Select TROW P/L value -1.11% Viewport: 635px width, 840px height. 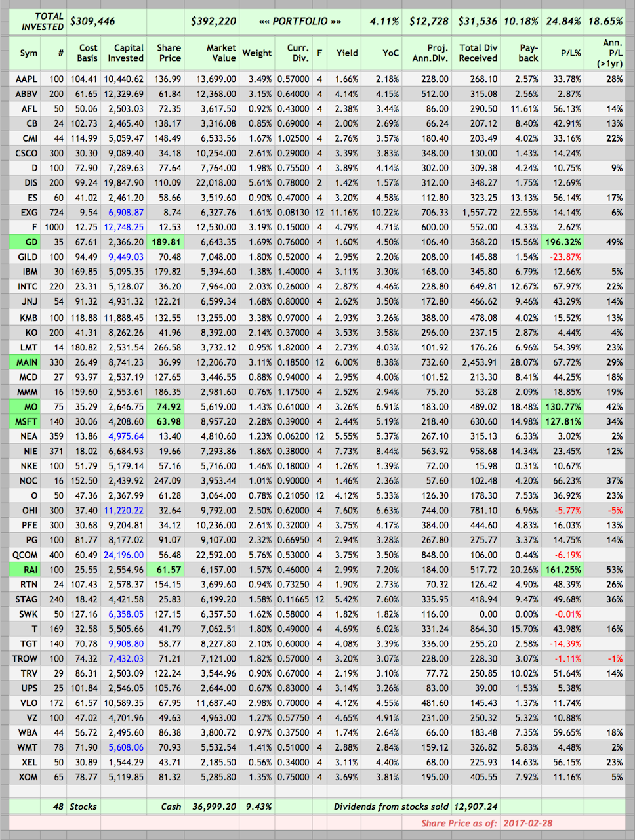pos(568,658)
